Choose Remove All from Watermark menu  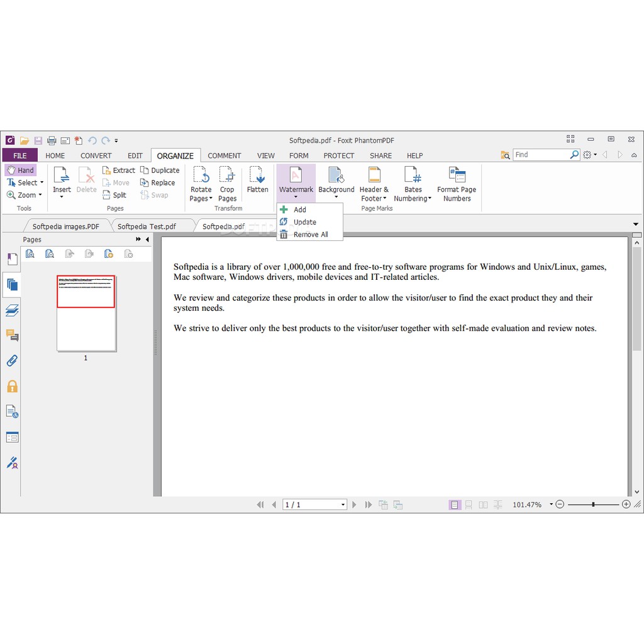(x=309, y=235)
